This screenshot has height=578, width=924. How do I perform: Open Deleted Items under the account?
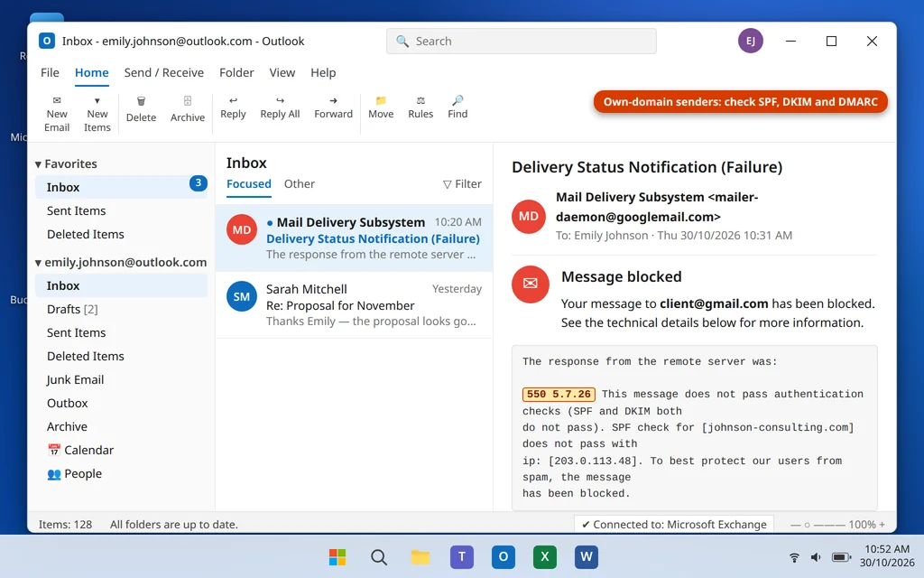121,356
